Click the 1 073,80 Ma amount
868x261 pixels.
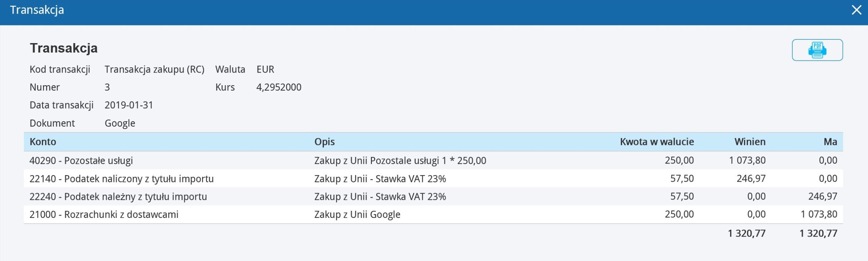pyautogui.click(x=819, y=214)
